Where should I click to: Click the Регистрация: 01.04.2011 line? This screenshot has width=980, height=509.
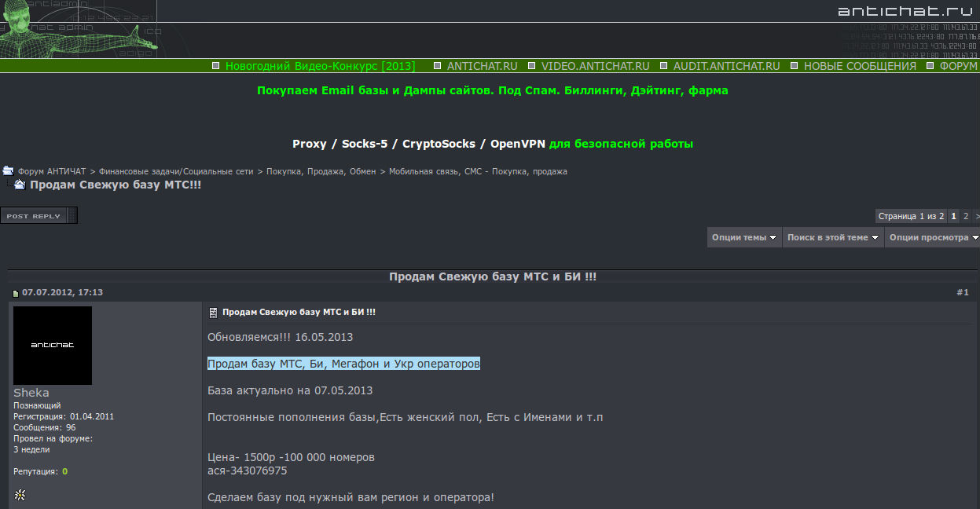(x=64, y=416)
